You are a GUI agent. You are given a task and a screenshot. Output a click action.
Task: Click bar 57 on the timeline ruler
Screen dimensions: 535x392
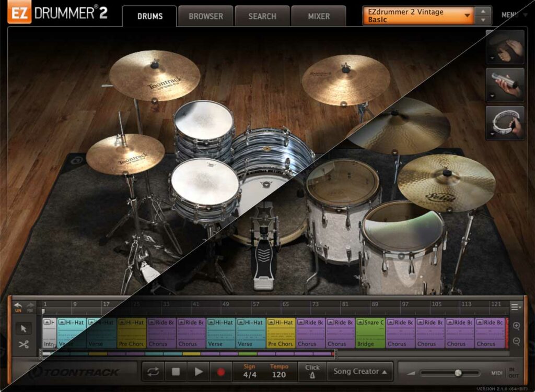pyautogui.click(x=255, y=304)
